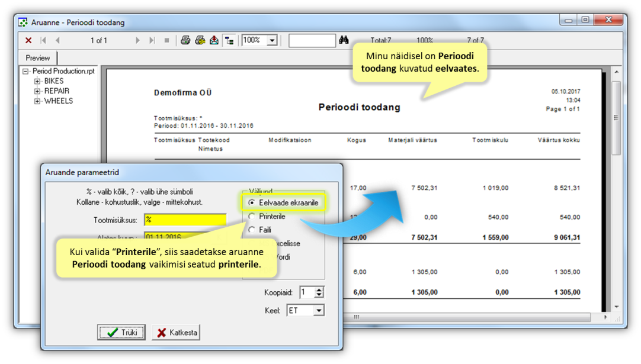
Task: Click the Periood date range text
Action: [204, 125]
